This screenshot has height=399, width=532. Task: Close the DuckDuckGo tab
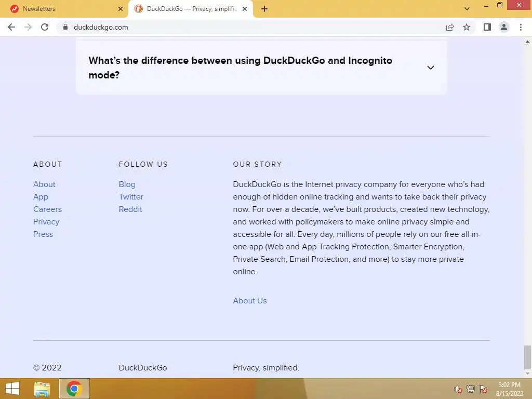245,9
